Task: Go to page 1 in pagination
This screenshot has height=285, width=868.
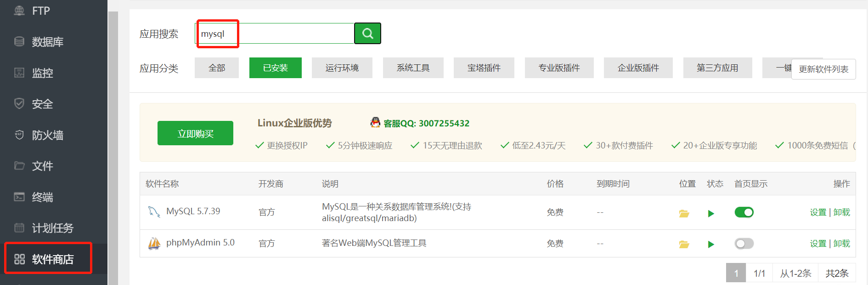Action: coord(736,273)
